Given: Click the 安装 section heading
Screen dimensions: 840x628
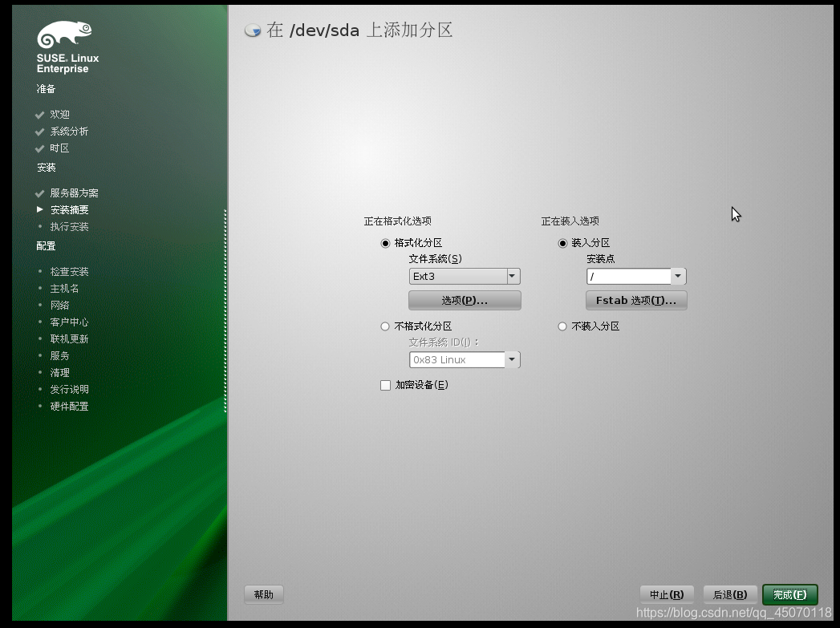Looking at the screenshot, I should click(x=46, y=168).
